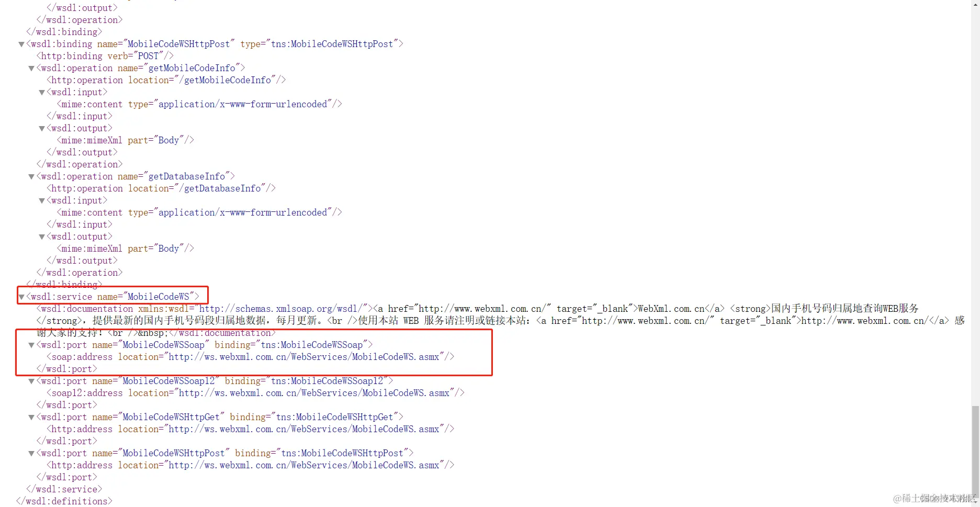Screen dimensions: 980x507
Task: Click the wsdl:service name="MobileCodeWS" tag text
Action: coord(112,297)
